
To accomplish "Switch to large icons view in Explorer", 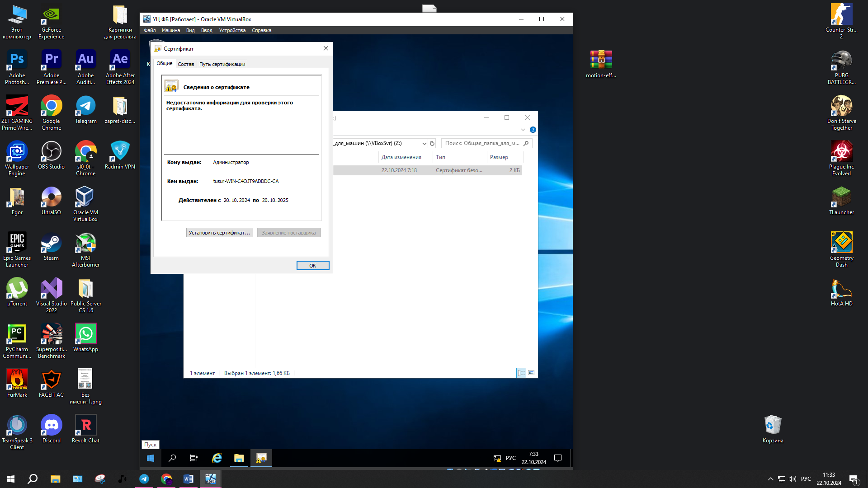I will click(x=531, y=373).
